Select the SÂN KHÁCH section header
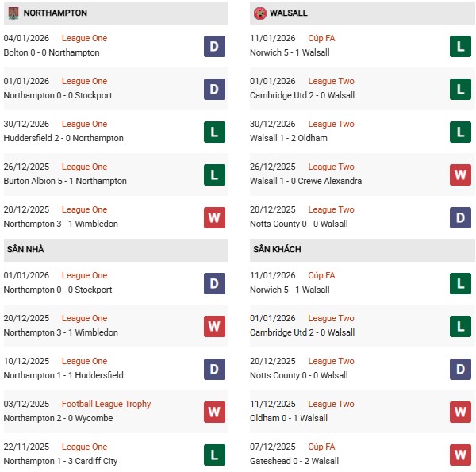Screen dimensions: 476x472 tap(277, 250)
